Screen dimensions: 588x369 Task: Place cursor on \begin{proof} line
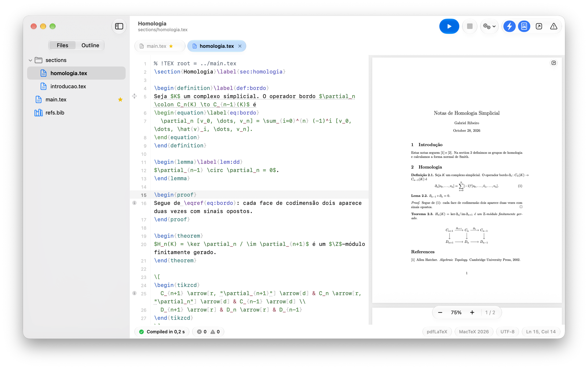tap(175, 195)
